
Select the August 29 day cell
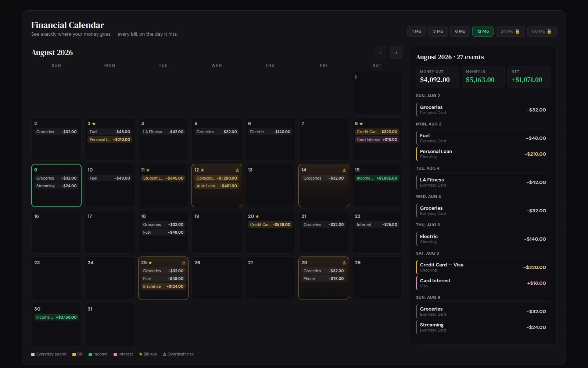tap(377, 278)
